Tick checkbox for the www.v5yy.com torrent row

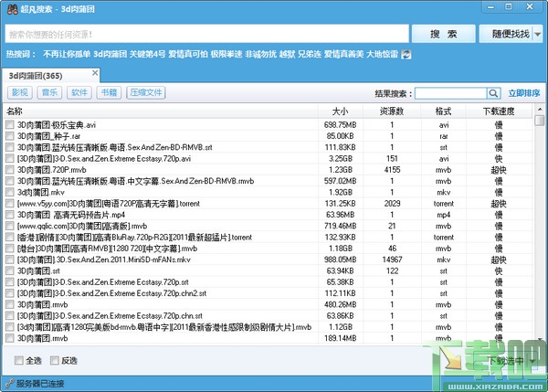pos(10,203)
